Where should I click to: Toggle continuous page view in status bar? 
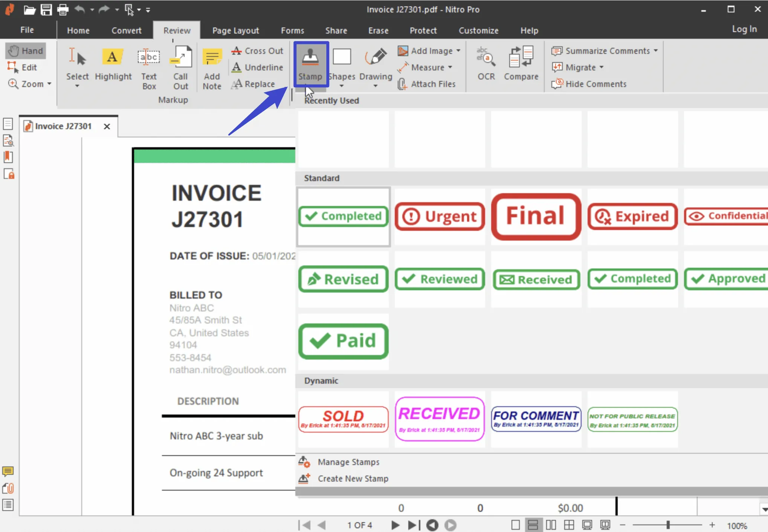pyautogui.click(x=533, y=525)
